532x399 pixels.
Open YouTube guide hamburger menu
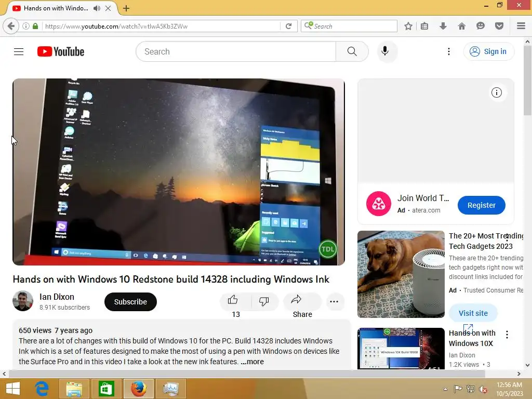[x=19, y=51]
